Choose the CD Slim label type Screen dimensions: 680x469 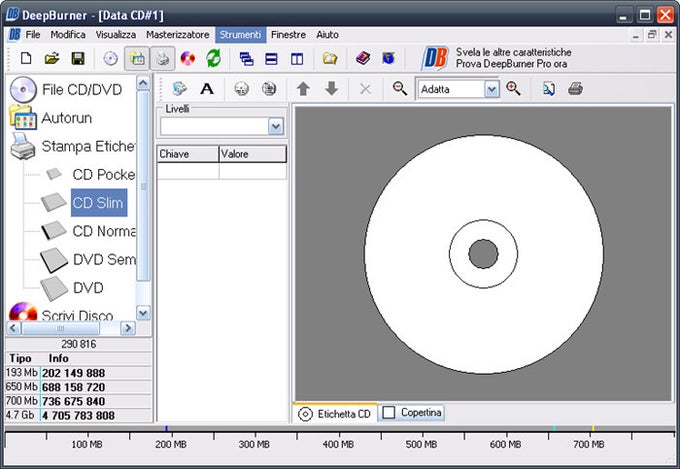pyautogui.click(x=98, y=203)
